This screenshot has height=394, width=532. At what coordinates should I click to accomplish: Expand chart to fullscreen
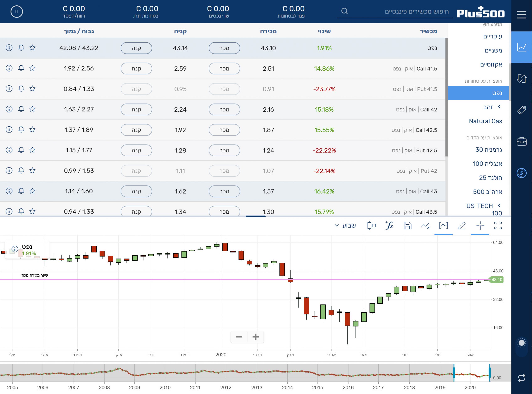pos(498,225)
